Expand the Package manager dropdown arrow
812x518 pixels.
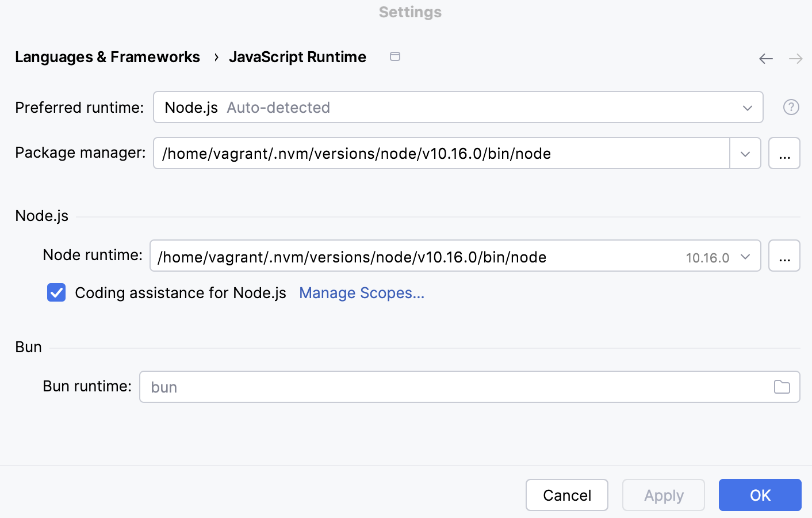click(745, 153)
